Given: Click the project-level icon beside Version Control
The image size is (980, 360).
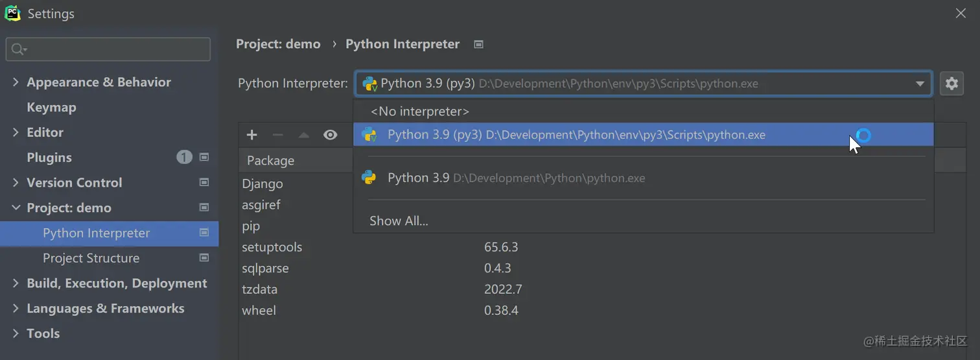Looking at the screenshot, I should click(204, 183).
